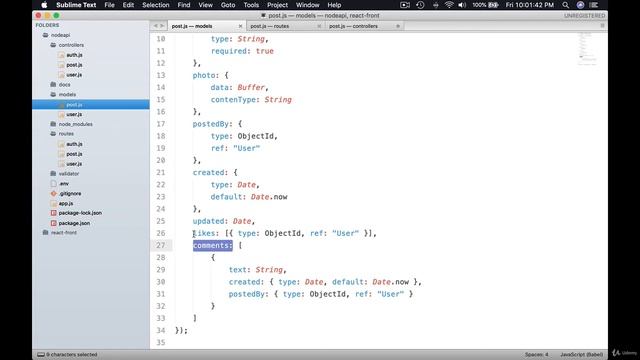Open the Sublime Text app menu
Screen dimensions: 640x360
[76, 5]
